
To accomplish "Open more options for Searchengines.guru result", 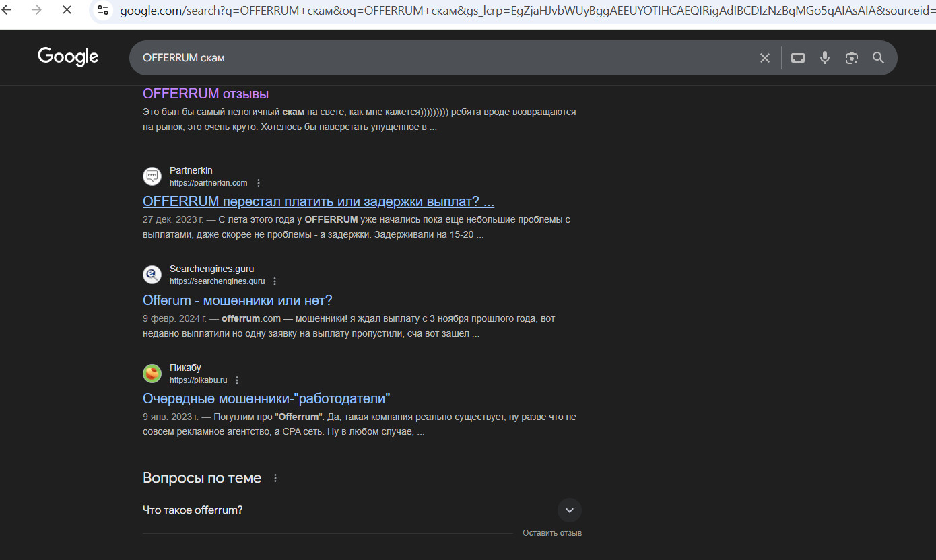I will 275,281.
